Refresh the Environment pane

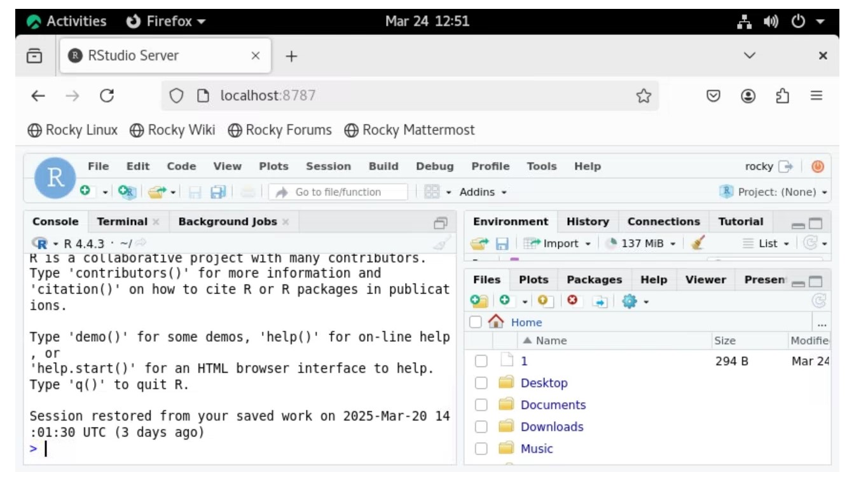tap(809, 243)
